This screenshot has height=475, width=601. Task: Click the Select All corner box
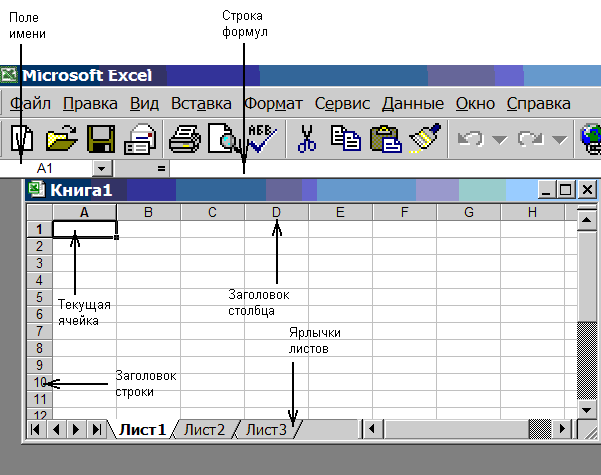[x=39, y=212]
